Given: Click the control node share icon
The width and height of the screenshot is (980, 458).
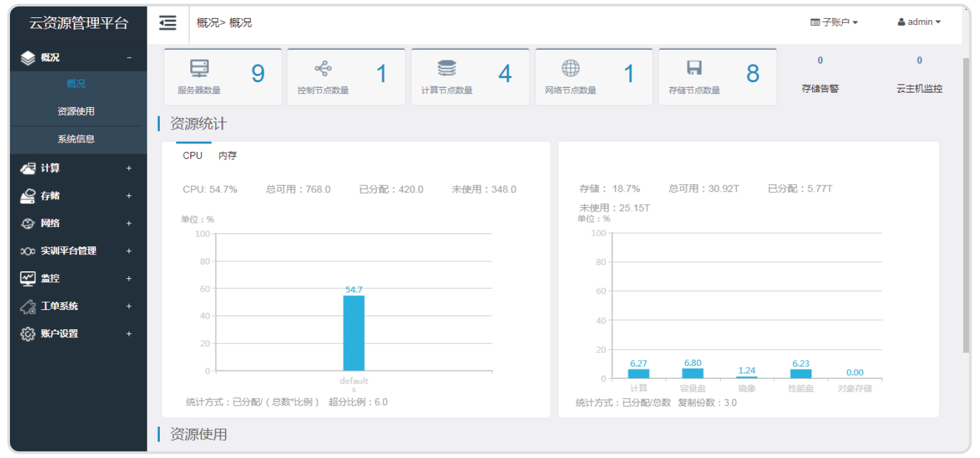Looking at the screenshot, I should [323, 68].
